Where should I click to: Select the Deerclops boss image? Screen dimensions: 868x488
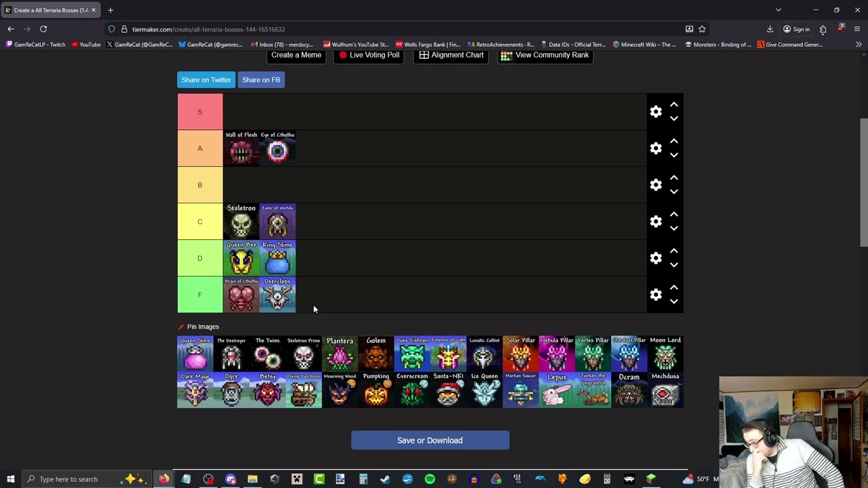[x=277, y=295]
